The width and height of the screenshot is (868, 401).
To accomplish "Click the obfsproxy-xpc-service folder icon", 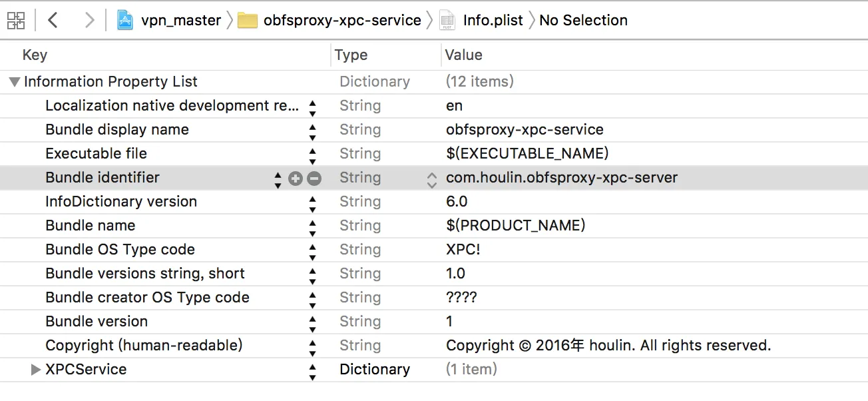I will click(248, 21).
